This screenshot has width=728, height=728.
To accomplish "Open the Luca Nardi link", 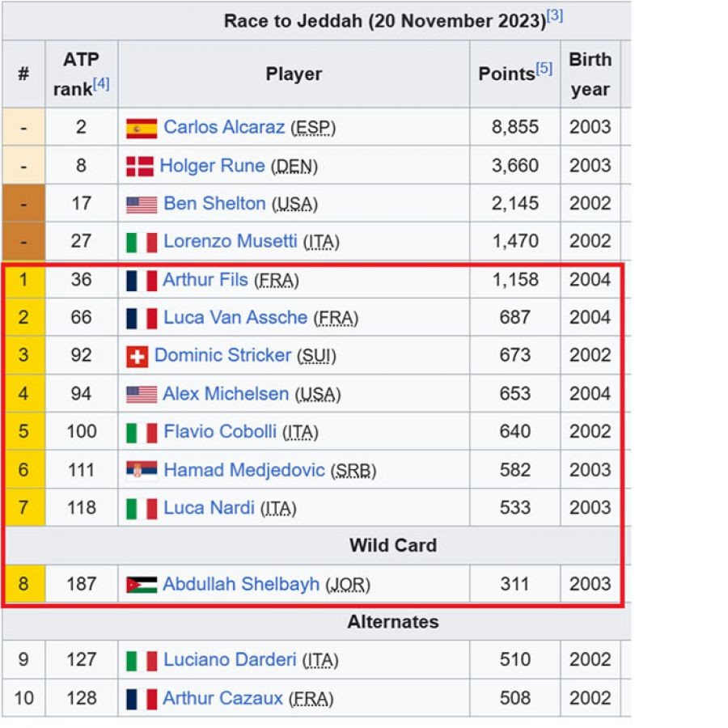I will coord(209,508).
